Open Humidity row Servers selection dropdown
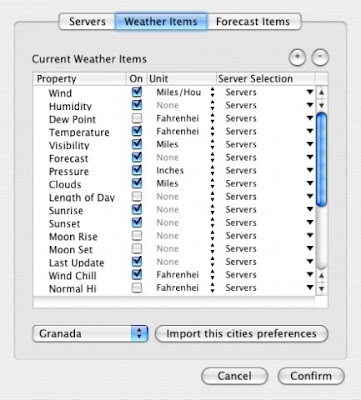 tap(269, 105)
